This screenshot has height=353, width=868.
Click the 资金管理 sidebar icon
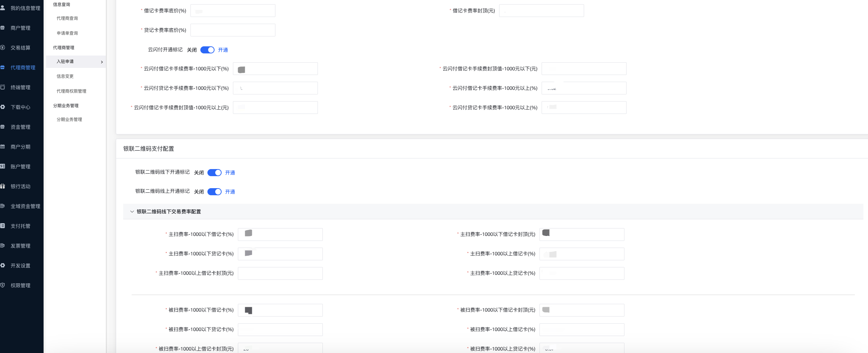2,127
